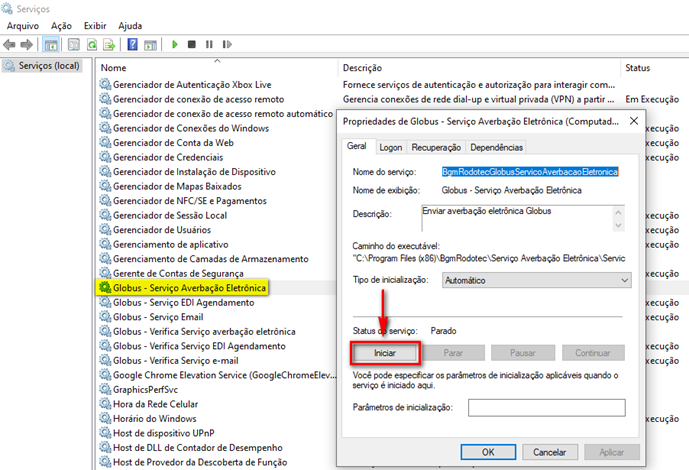Select Gerenciamento de Camadas de Armazenamento

point(210,259)
